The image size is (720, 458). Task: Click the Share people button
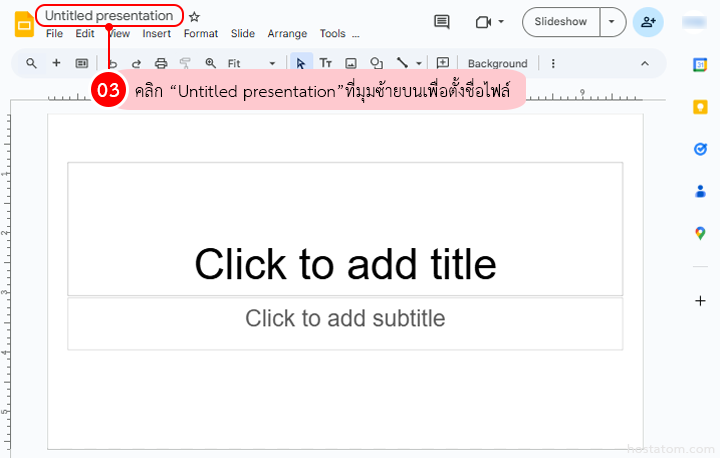tap(648, 22)
